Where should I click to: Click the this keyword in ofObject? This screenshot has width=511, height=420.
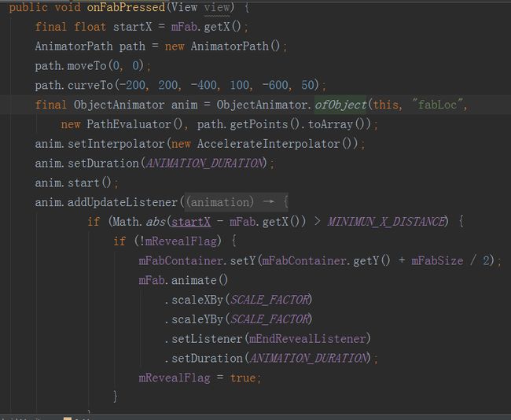coord(386,105)
